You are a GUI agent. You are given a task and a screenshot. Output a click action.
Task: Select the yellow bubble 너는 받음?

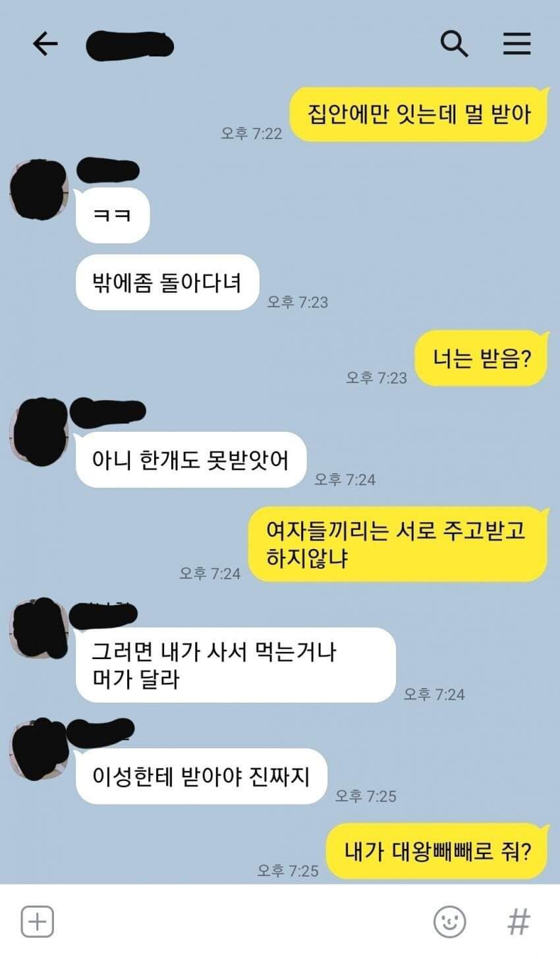coord(481,358)
